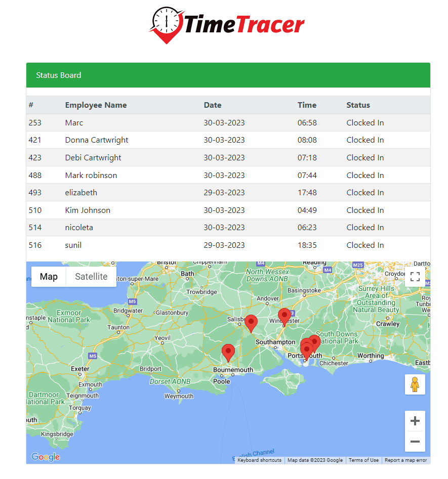Click date 29-03-2023 in elizabeth's row
This screenshot has height=479, width=448.
(224, 192)
